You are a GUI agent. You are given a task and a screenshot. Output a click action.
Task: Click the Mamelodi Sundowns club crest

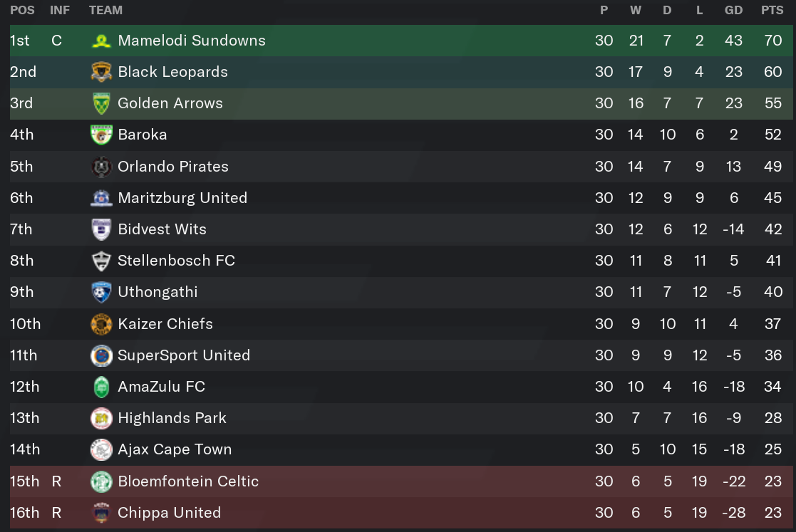tap(101, 41)
